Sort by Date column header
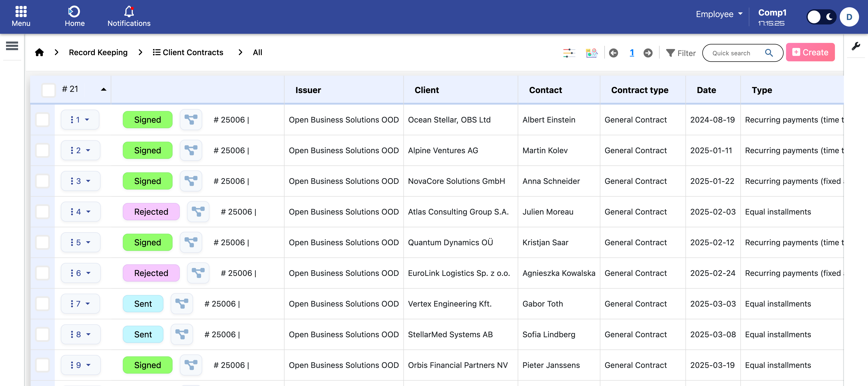 706,90
